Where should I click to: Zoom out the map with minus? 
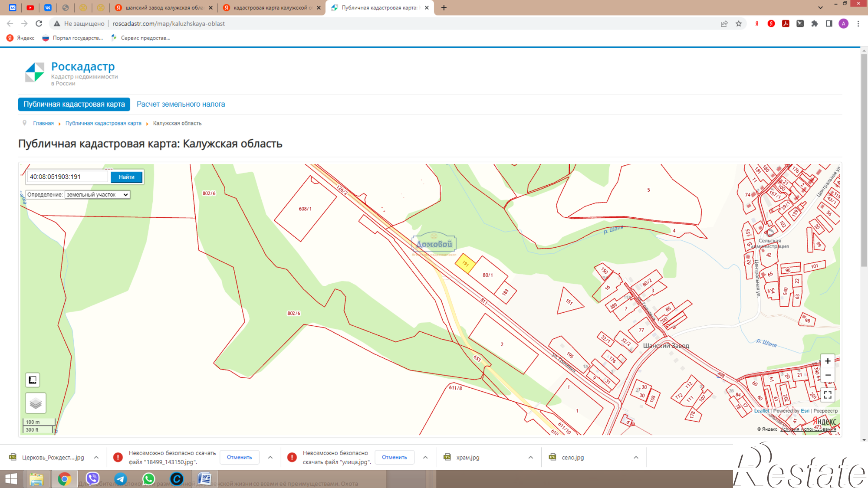tap(828, 375)
